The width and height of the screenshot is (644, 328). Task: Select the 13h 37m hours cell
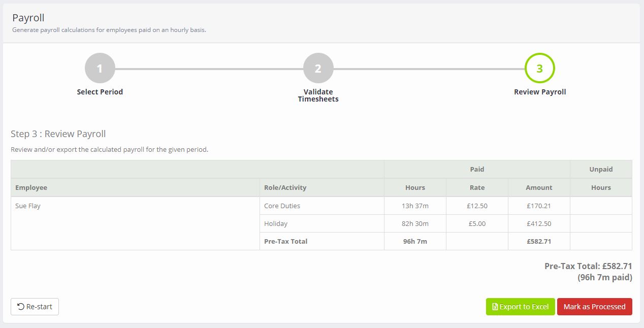tap(415, 206)
